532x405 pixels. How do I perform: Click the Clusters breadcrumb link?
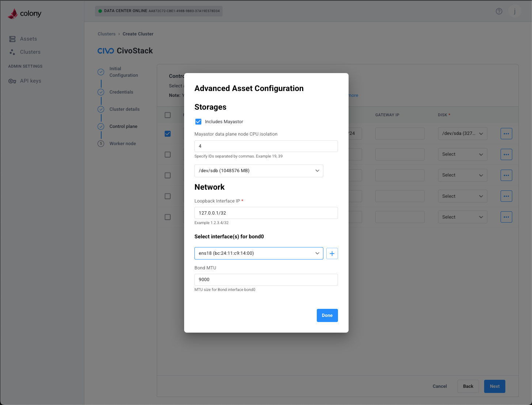106,34
